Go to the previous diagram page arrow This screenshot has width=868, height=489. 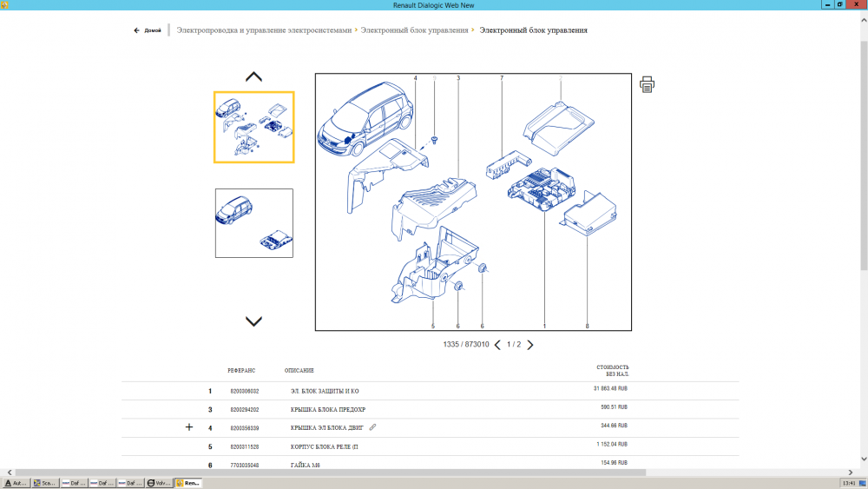[x=497, y=345]
